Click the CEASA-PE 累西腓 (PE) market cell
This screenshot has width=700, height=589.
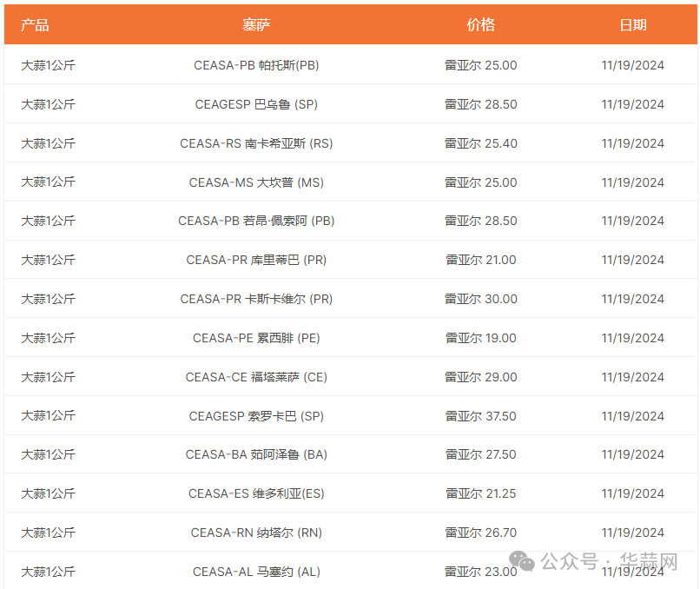pos(256,338)
